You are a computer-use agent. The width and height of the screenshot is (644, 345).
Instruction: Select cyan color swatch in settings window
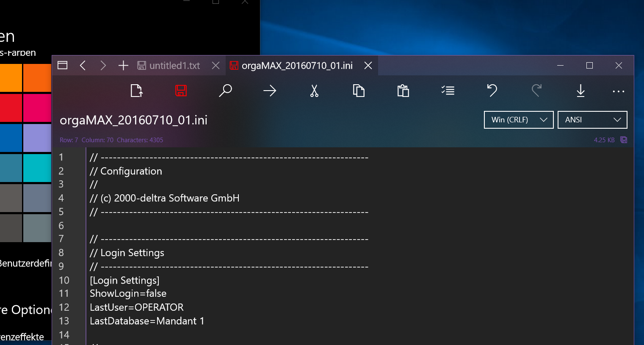pyautogui.click(x=37, y=168)
